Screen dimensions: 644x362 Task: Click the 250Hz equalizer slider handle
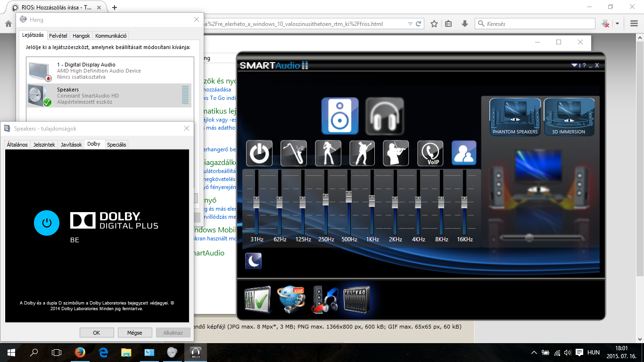click(325, 199)
